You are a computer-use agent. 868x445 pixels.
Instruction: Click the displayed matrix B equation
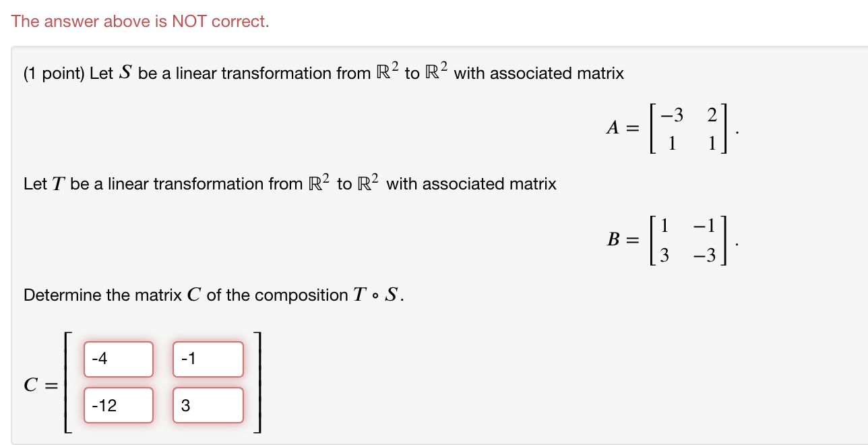point(671,239)
